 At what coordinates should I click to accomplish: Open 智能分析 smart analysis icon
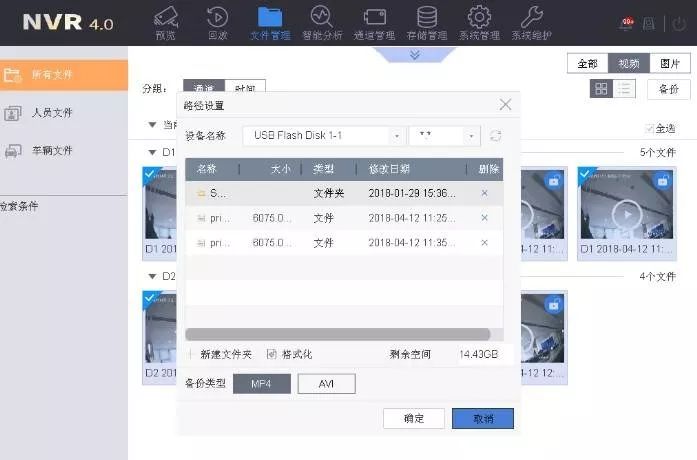coord(321,18)
